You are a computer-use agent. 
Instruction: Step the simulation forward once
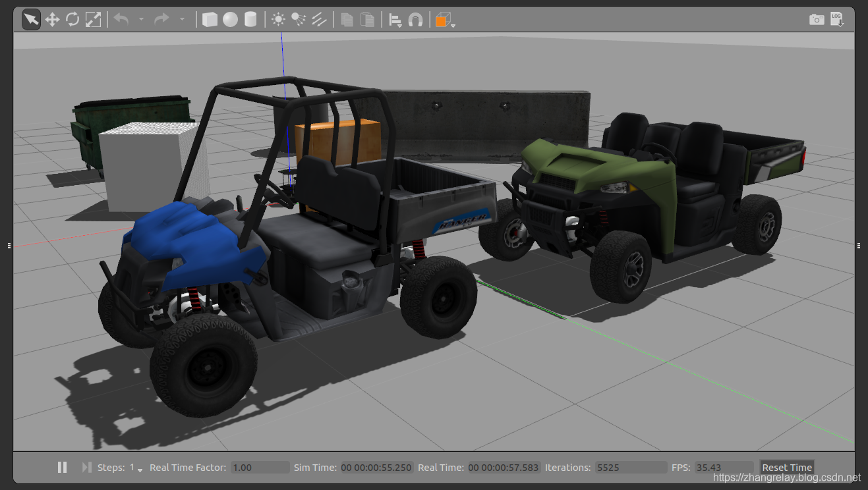click(86, 467)
